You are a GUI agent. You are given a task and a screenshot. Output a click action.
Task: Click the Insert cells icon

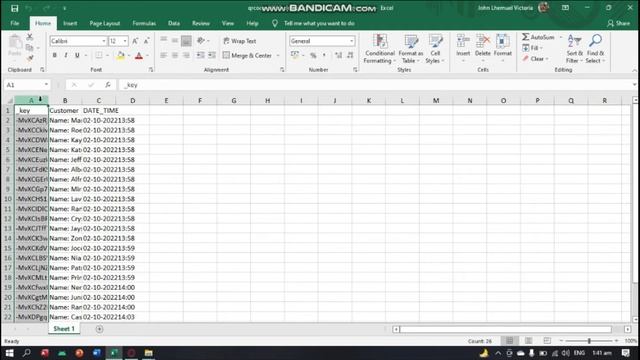tap(463, 48)
